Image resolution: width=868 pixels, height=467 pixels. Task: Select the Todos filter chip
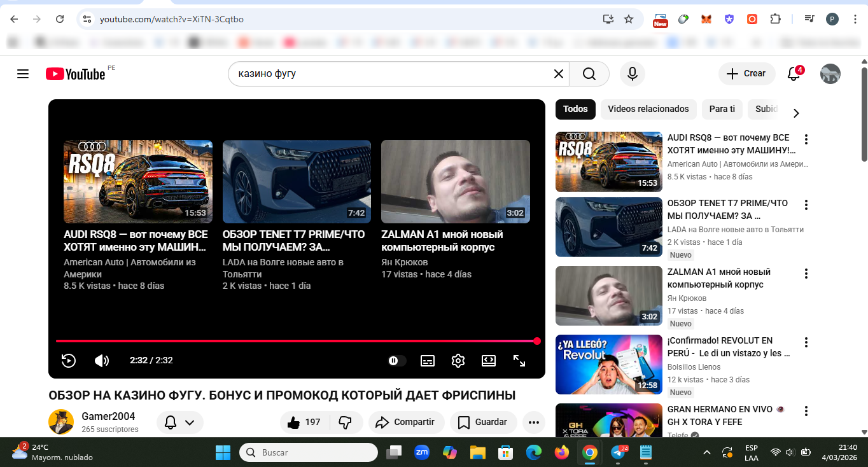575,109
